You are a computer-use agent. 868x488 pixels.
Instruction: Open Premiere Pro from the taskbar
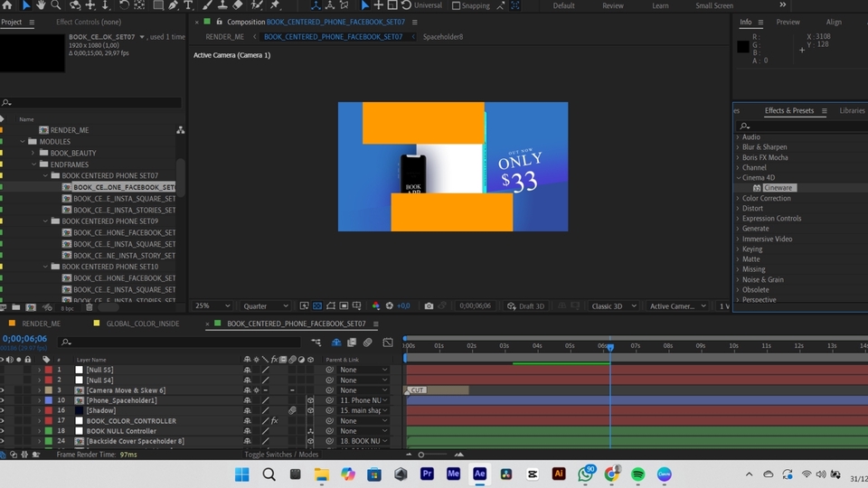tap(427, 474)
